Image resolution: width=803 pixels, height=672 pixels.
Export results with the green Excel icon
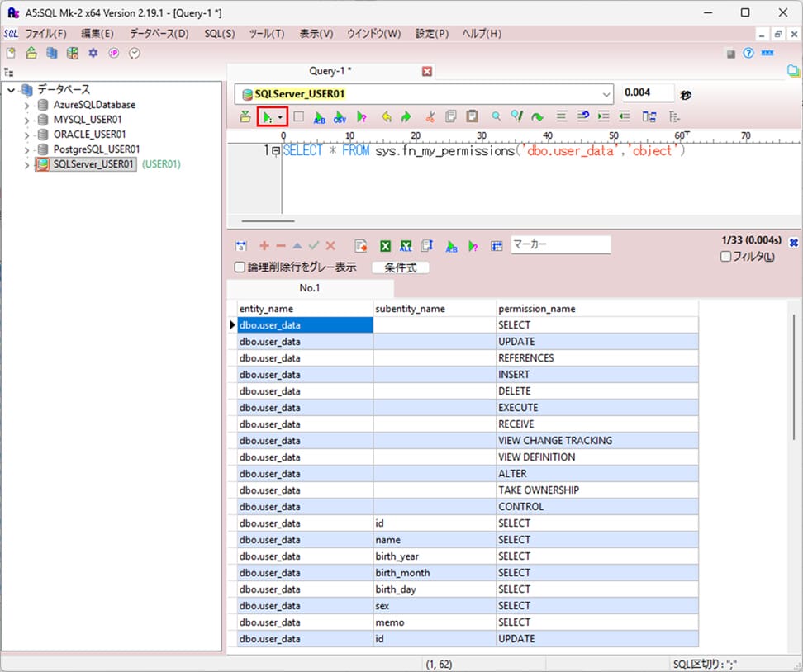point(385,246)
